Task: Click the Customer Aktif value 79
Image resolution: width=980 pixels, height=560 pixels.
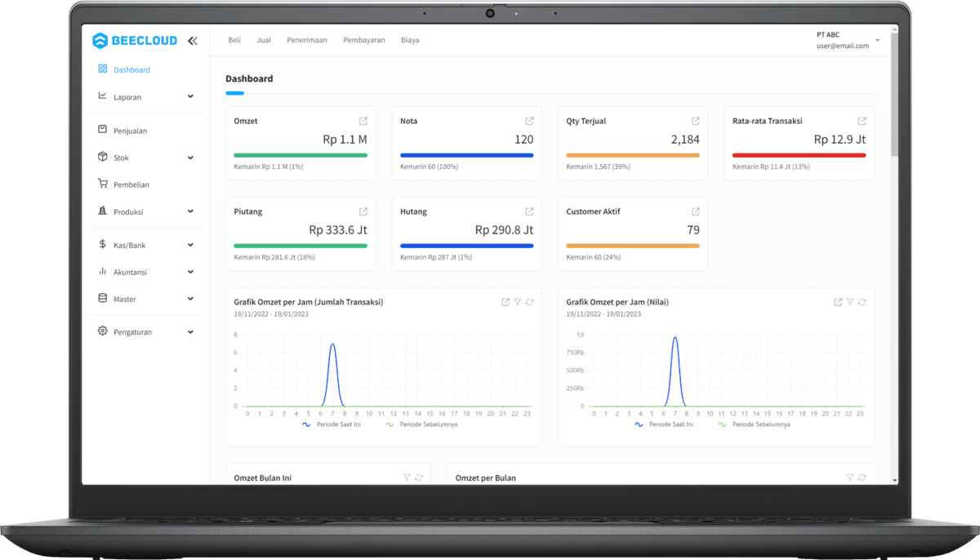Action: pyautogui.click(x=693, y=230)
